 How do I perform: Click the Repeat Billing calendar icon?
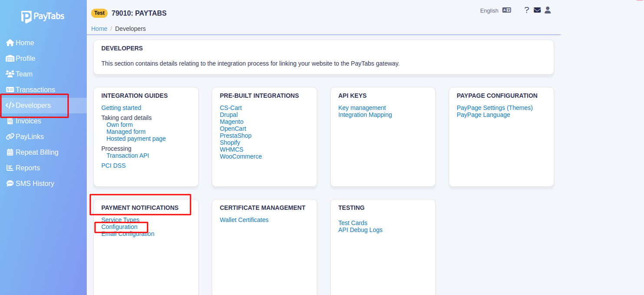[10, 152]
